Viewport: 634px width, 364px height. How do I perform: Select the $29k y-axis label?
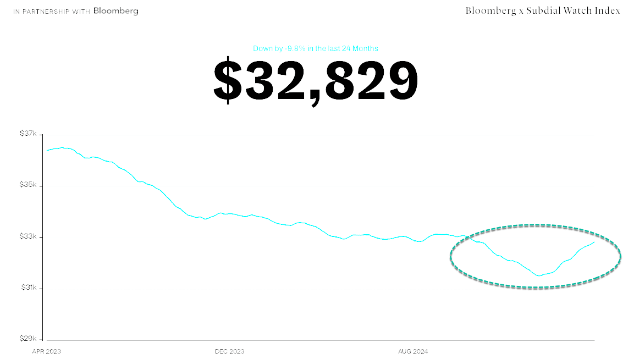pos(27,339)
